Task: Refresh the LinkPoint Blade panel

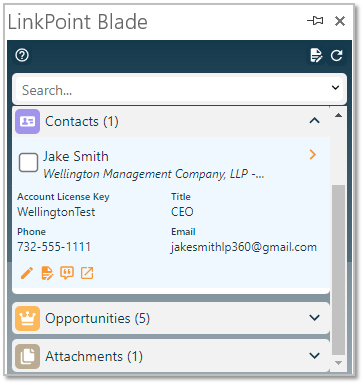Action: tap(336, 55)
